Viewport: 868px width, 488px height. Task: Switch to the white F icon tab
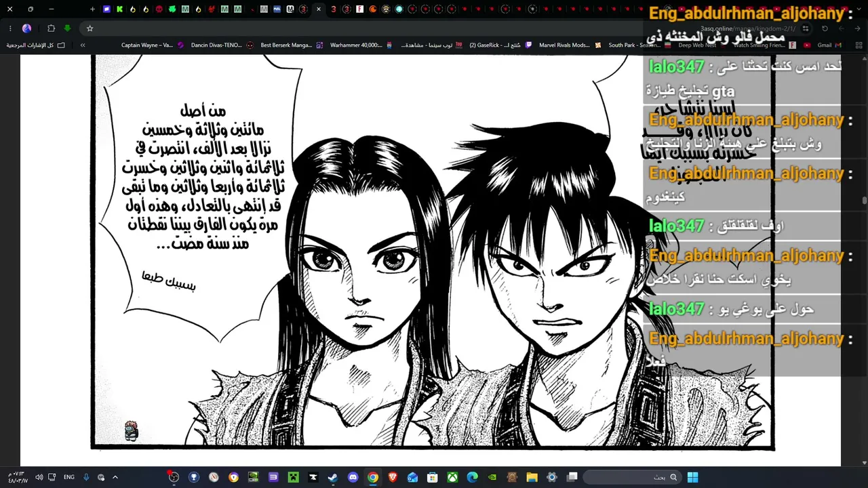pyautogui.click(x=359, y=9)
